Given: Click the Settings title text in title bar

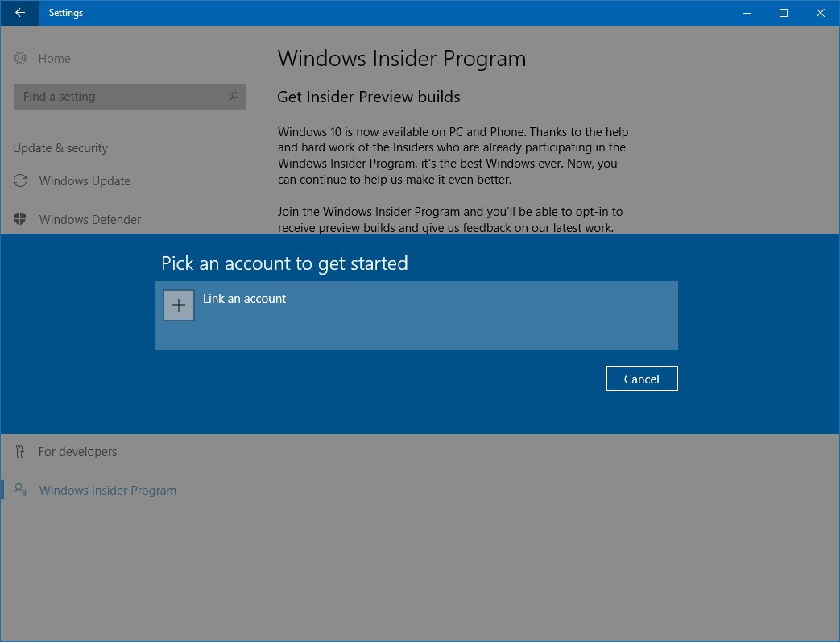Looking at the screenshot, I should [x=66, y=13].
